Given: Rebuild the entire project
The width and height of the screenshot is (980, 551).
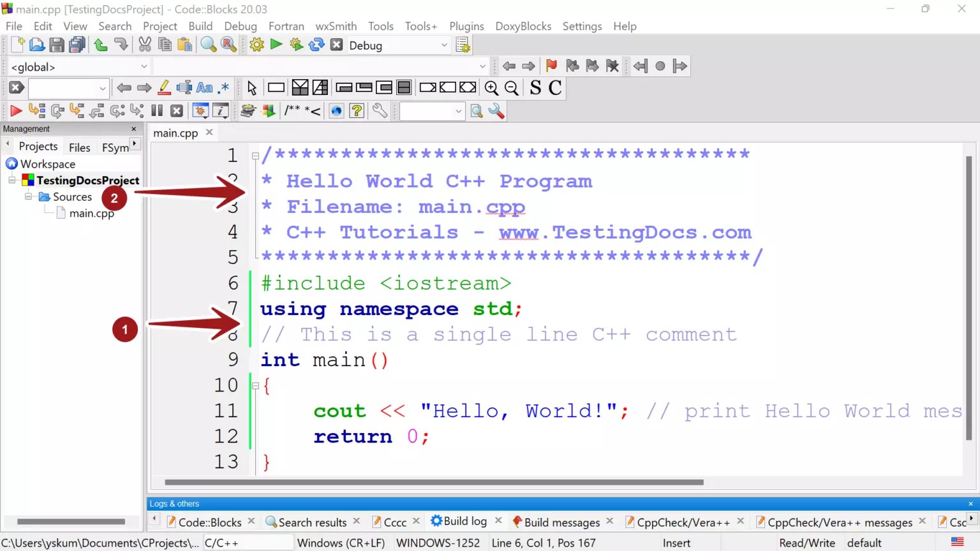Looking at the screenshot, I should click(317, 44).
